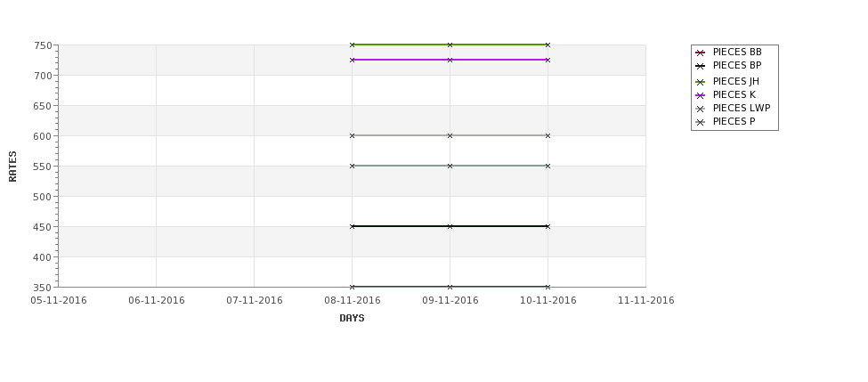Click the DAYS axis title

(352, 319)
